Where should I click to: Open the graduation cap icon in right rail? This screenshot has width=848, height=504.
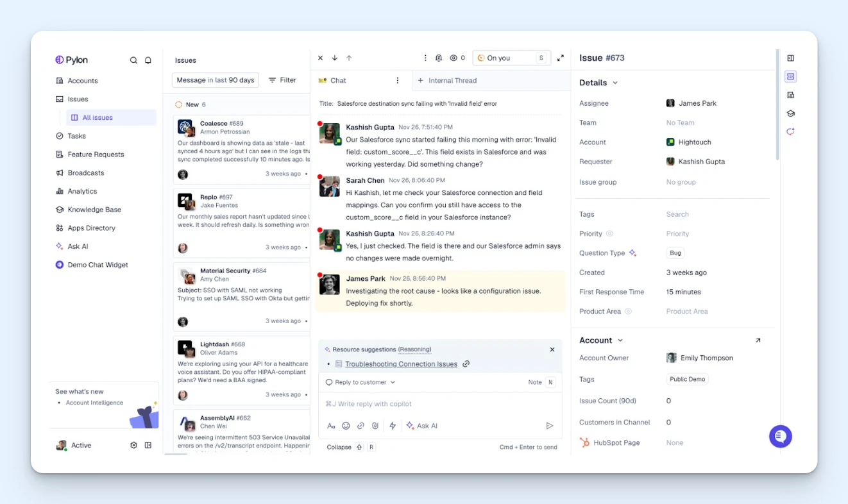pos(791,113)
